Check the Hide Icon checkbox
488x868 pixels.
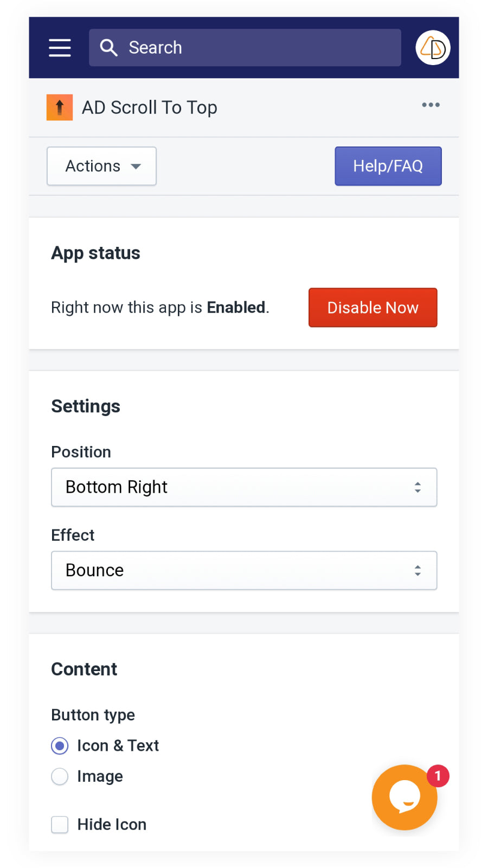click(x=60, y=825)
